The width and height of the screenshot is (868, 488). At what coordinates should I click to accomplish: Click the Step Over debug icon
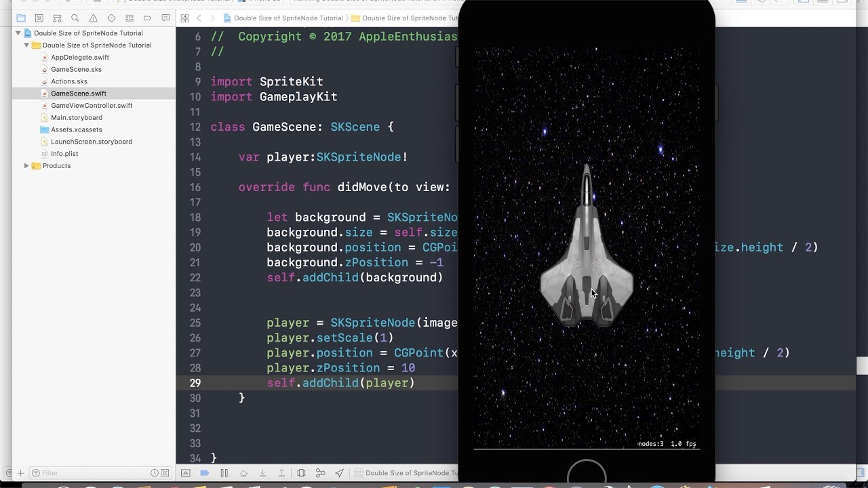click(243, 473)
